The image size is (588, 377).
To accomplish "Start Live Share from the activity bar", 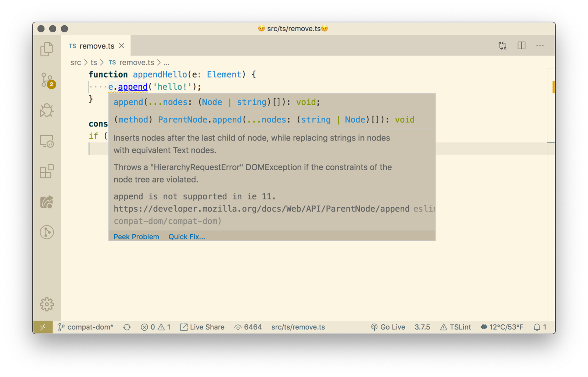I will (x=47, y=202).
